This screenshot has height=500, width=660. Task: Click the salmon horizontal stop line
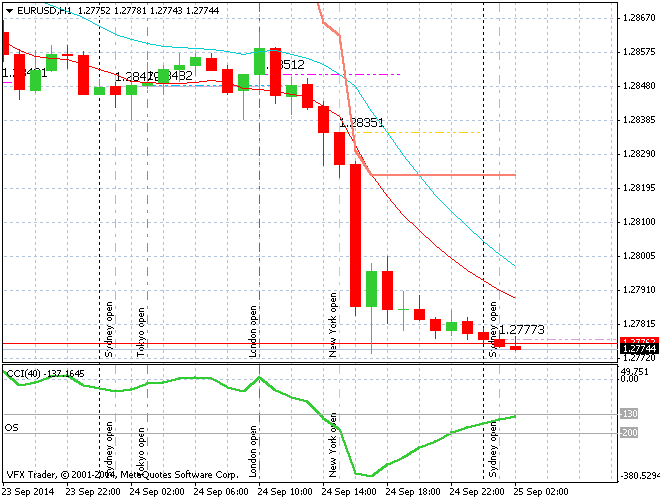[443, 175]
